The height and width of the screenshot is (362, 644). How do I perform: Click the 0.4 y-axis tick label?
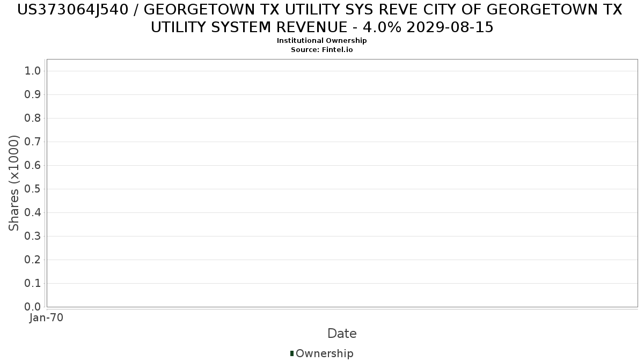[33, 213]
